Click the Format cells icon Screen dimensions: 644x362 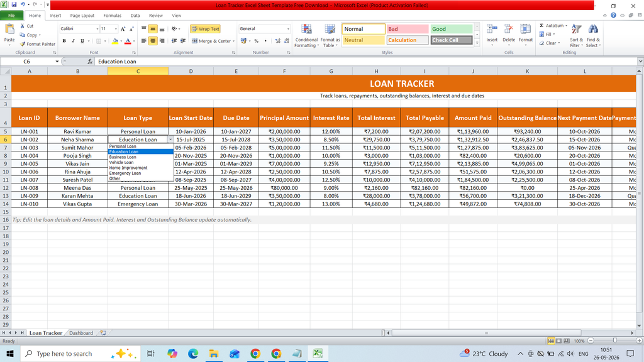[525, 30]
